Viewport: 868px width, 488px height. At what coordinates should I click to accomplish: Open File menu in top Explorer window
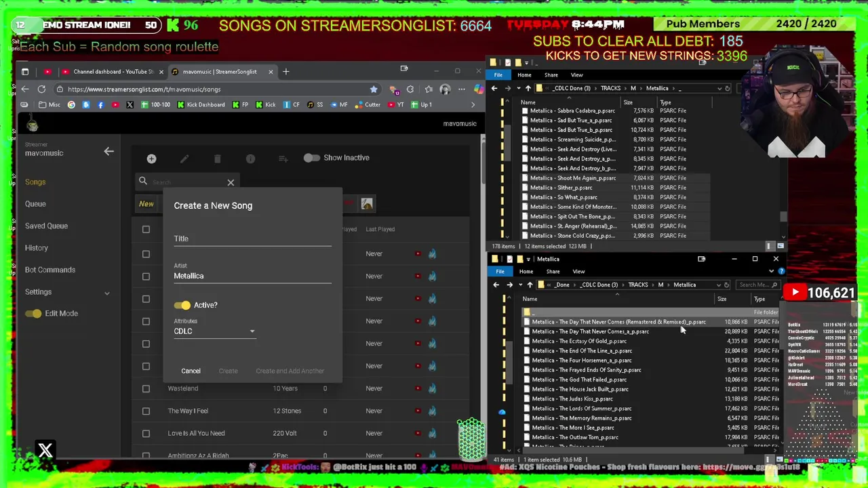point(498,75)
